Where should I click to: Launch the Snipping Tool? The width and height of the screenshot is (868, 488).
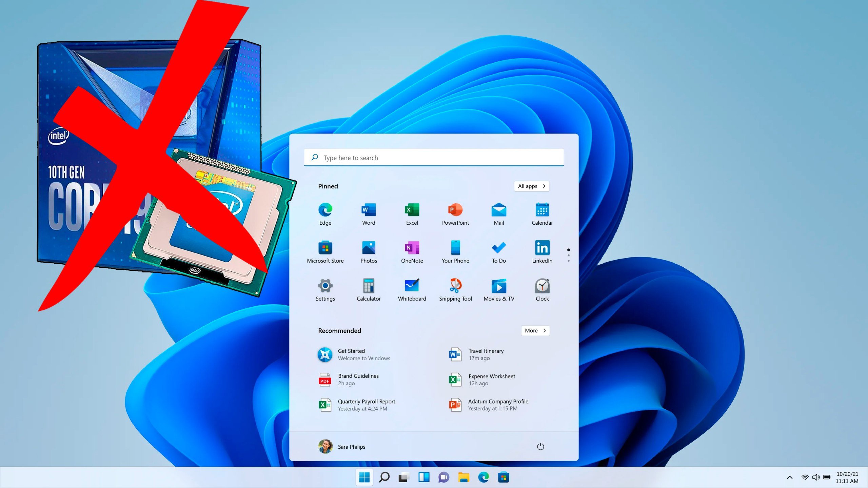[x=455, y=290]
